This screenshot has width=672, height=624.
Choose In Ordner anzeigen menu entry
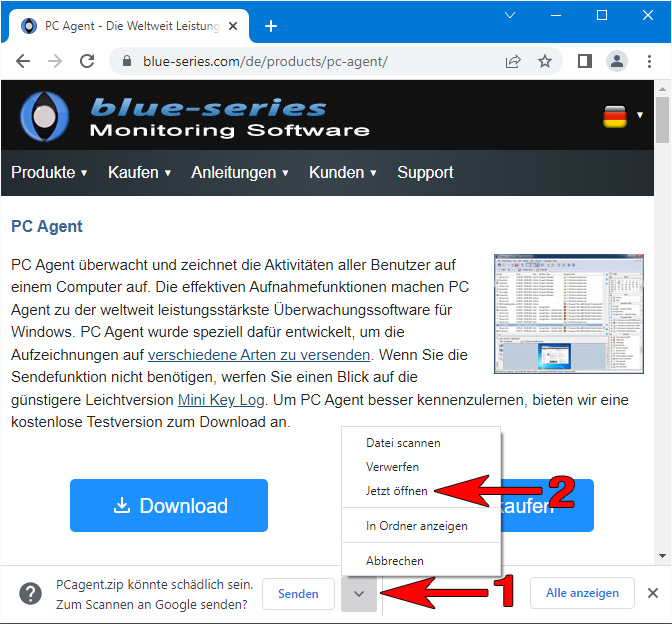pyautogui.click(x=417, y=526)
